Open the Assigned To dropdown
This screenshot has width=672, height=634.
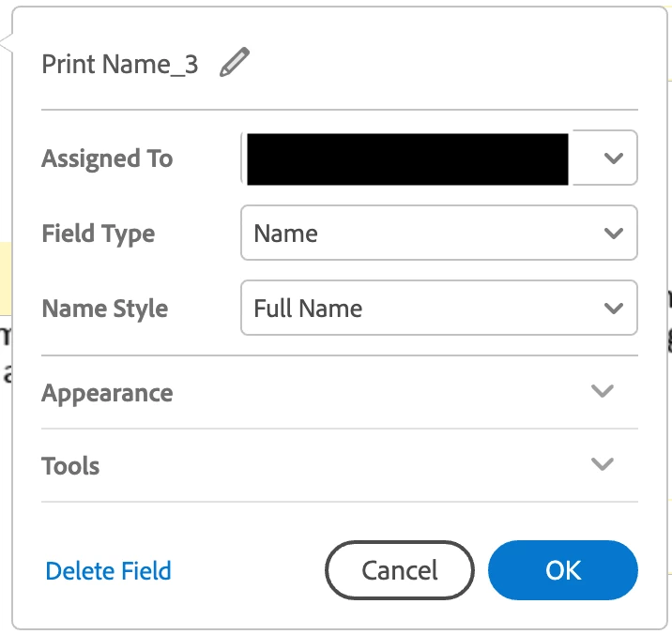tap(438, 158)
